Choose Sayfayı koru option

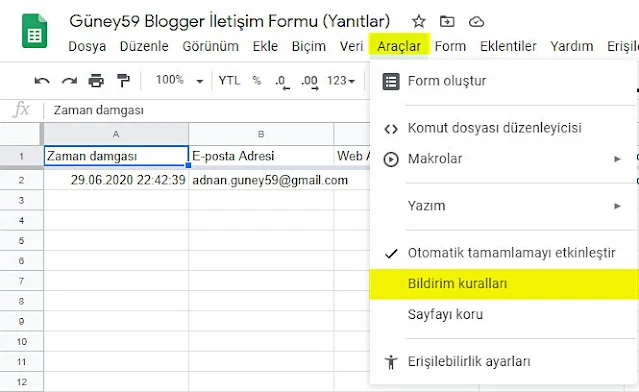click(503, 315)
